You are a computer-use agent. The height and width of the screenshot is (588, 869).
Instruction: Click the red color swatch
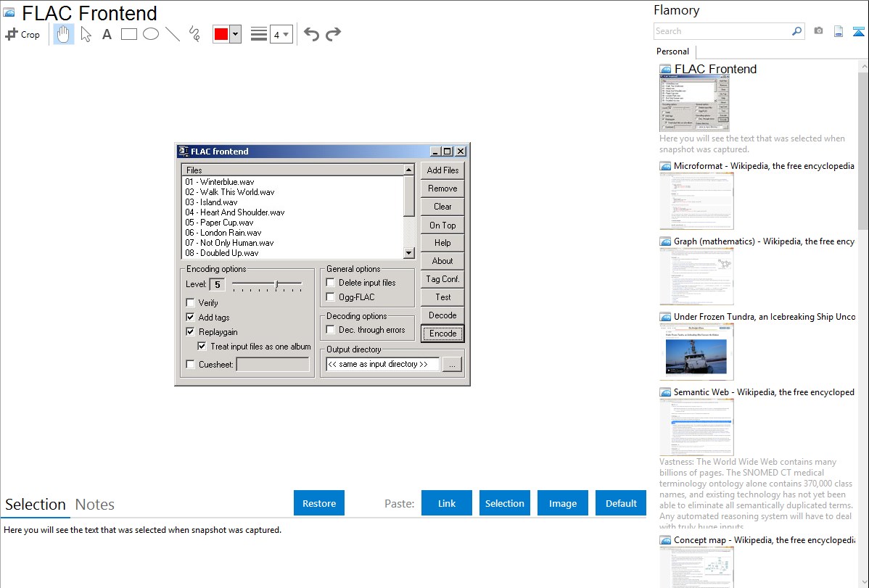tap(221, 34)
